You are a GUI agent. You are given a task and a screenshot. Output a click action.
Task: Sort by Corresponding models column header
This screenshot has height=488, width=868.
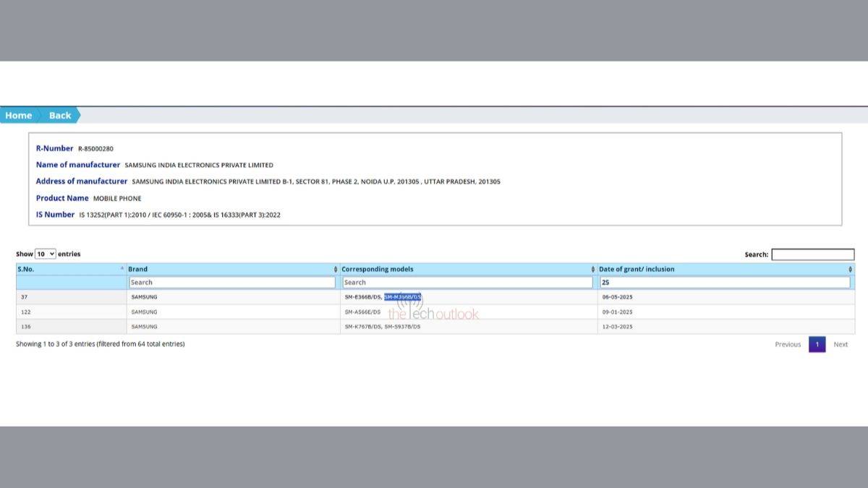469,269
